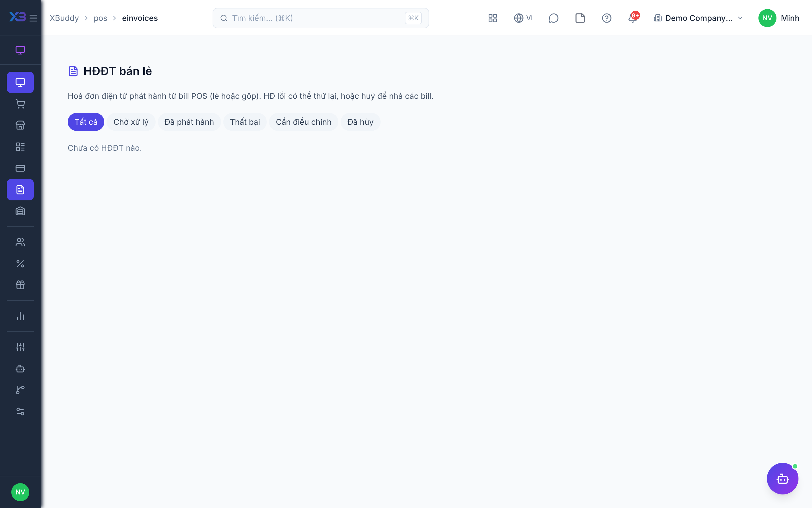Open the chat bubble icon in header
812x508 pixels.
pos(554,18)
